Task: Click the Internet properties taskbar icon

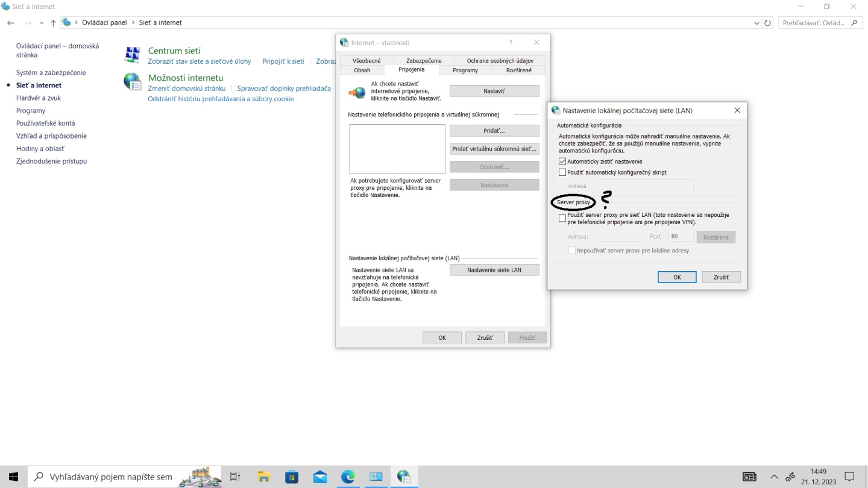Action: pyautogui.click(x=404, y=477)
